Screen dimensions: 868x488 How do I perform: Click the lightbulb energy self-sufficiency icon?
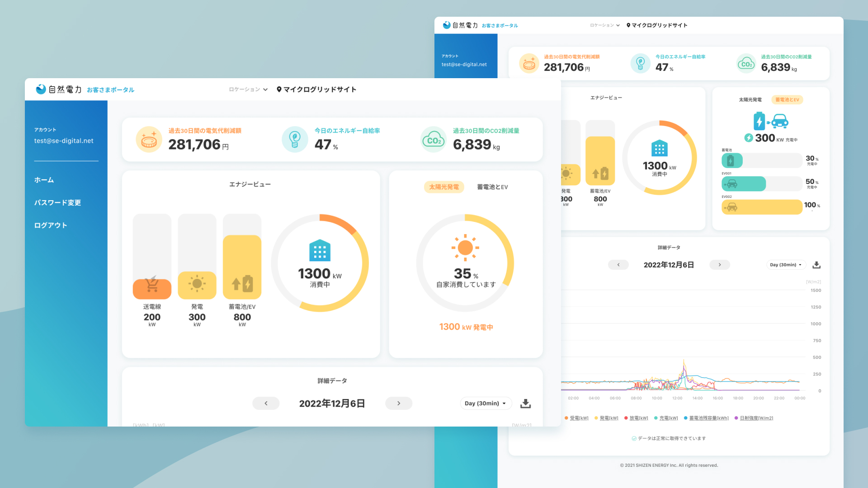coord(295,140)
